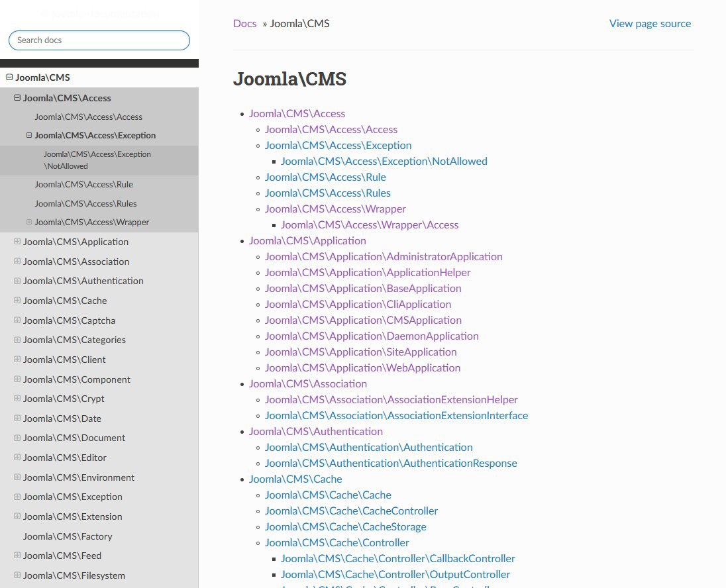The height and width of the screenshot is (588, 726).
Task: Expand the Joomla\CMS\Environment sidebar node
Action: click(x=17, y=477)
